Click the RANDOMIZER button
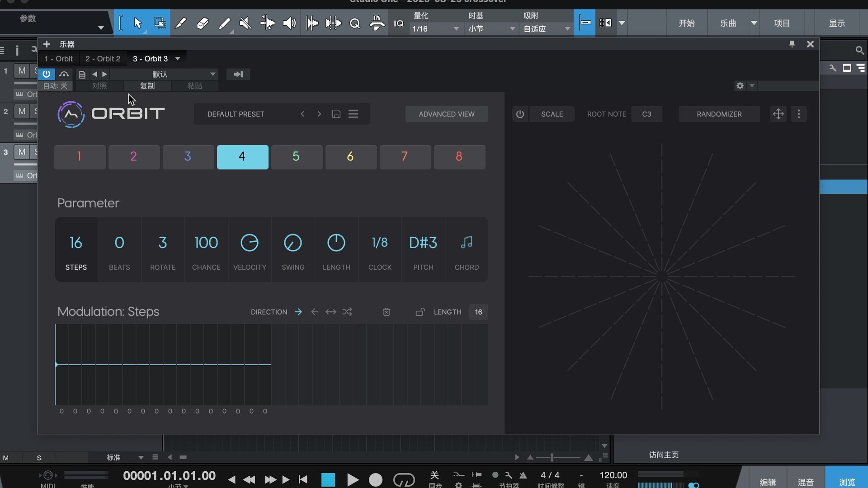Image resolution: width=868 pixels, height=488 pixels. [x=719, y=114]
